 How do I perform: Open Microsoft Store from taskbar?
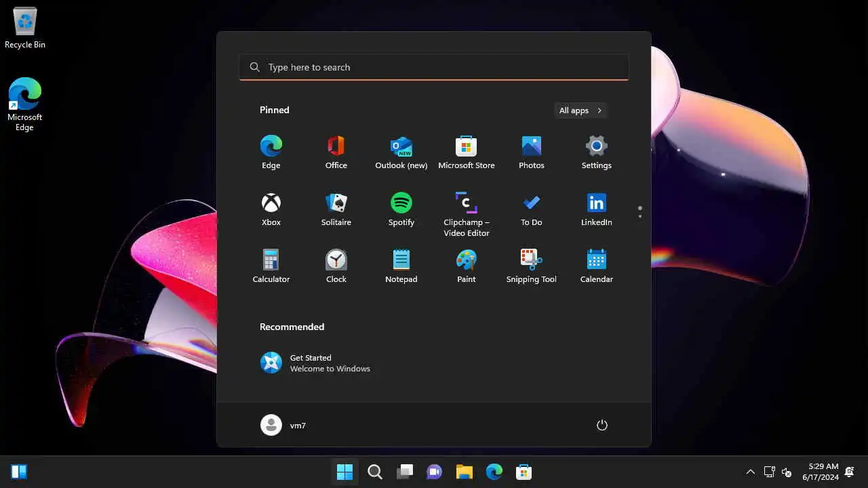point(524,472)
